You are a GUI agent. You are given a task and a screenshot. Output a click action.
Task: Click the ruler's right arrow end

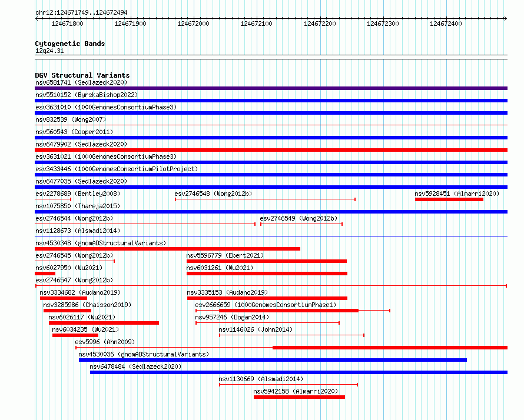pyautogui.click(x=505, y=18)
